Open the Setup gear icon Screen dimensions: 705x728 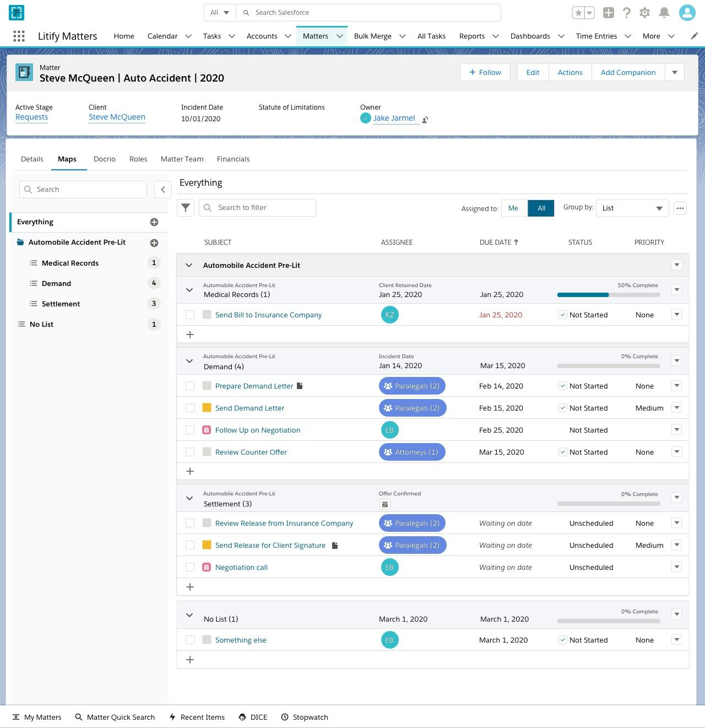tap(645, 13)
